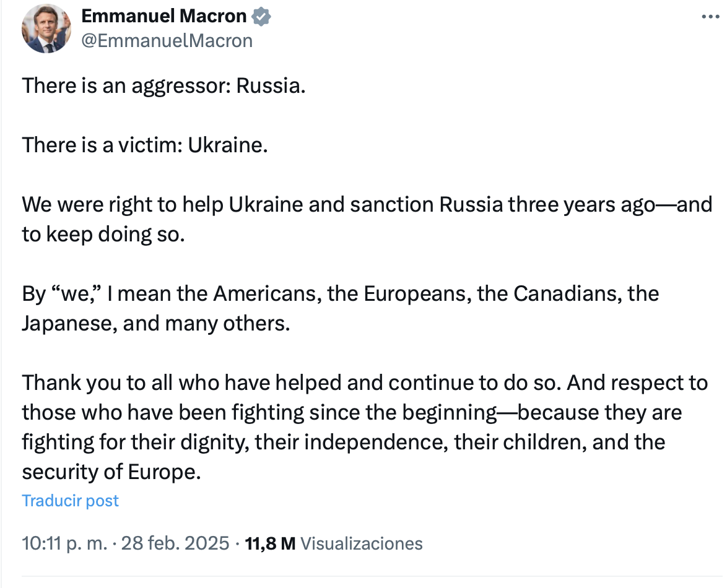Image resolution: width=727 pixels, height=588 pixels.
Task: Click the 10:11 p. m. timestamp
Action: point(64,544)
